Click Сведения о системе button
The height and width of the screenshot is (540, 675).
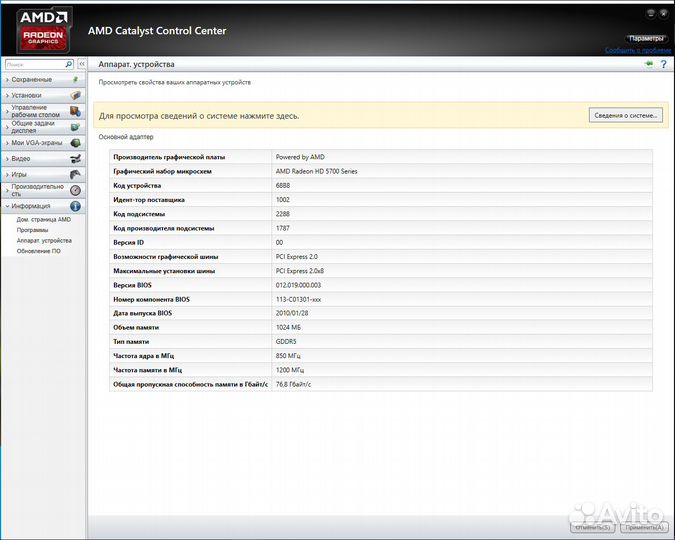point(625,115)
